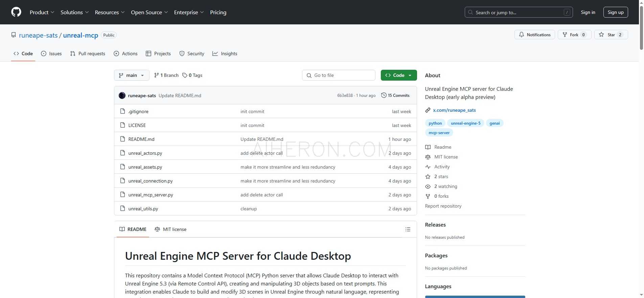Click the repository book icon beside runeape-sats
Screen dimensions: 644x298
14,35
